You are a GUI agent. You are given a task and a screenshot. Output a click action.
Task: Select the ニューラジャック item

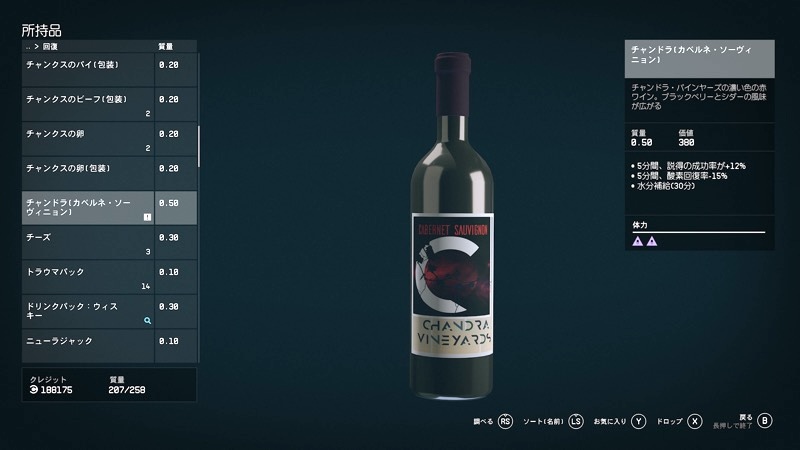tap(109, 345)
